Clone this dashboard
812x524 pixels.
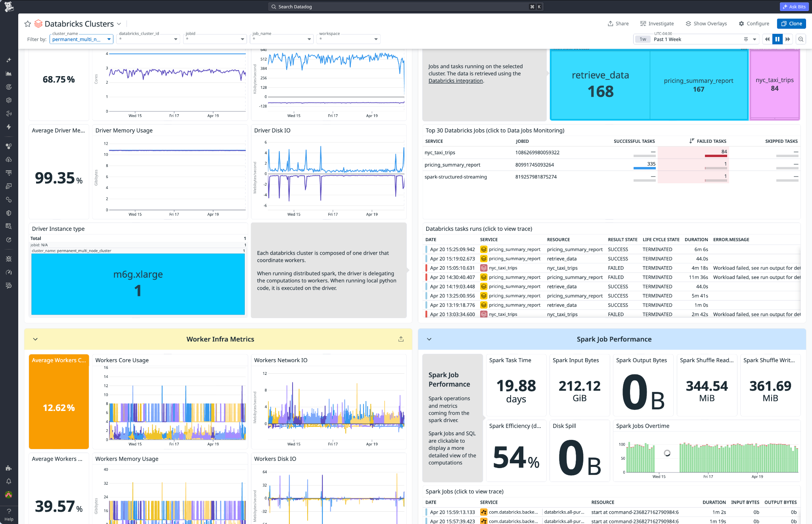[x=791, y=24]
